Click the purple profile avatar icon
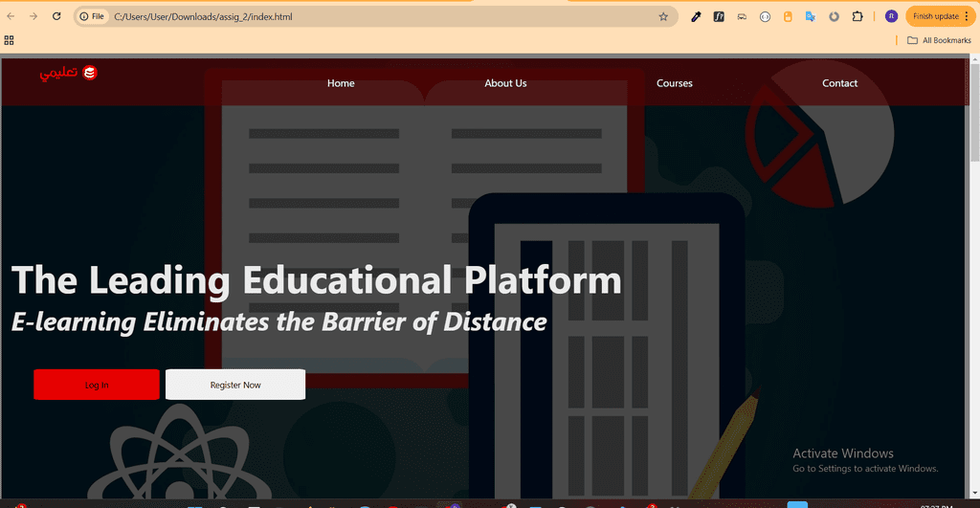 pyautogui.click(x=892, y=16)
